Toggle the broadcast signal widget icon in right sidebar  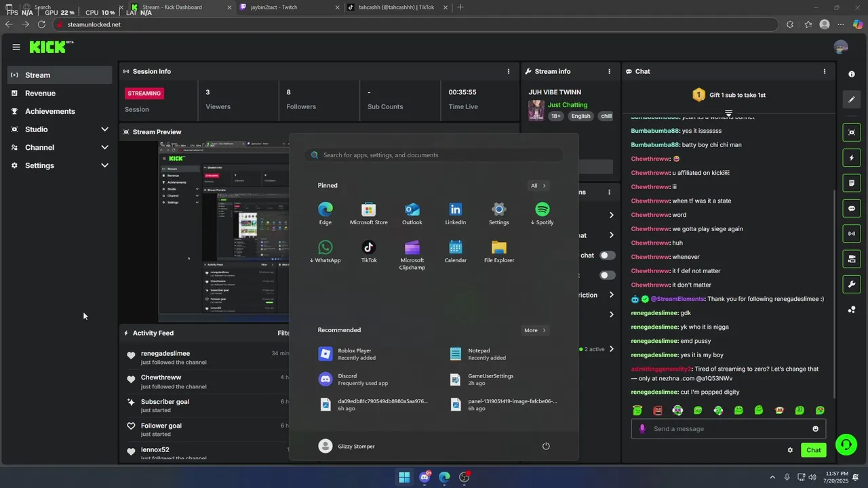click(x=852, y=234)
